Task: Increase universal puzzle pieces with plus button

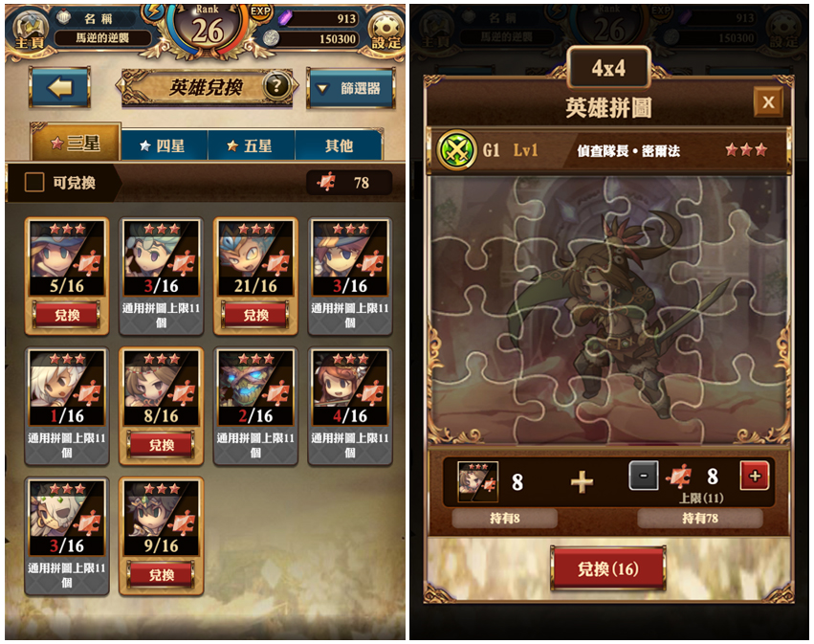Action: pyautogui.click(x=755, y=476)
